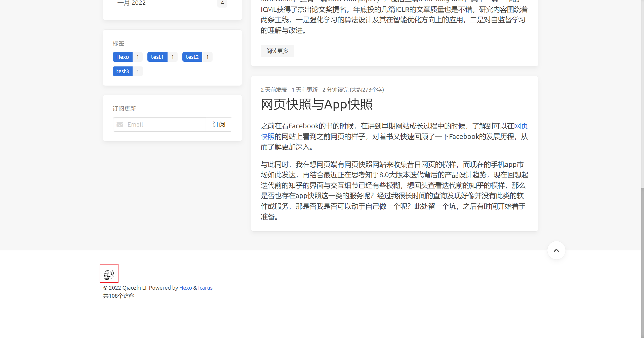Click the 1 天前更新 update date

[x=305, y=90]
